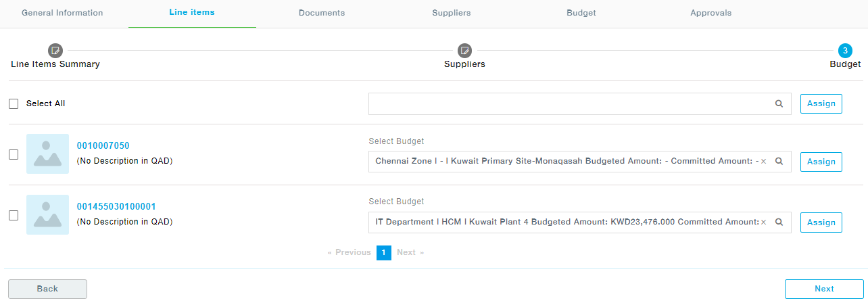
Task: Check the Select All checkbox
Action: [x=14, y=104]
